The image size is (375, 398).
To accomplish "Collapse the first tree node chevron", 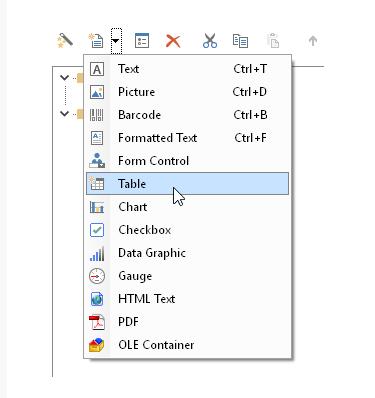I will click(x=64, y=78).
